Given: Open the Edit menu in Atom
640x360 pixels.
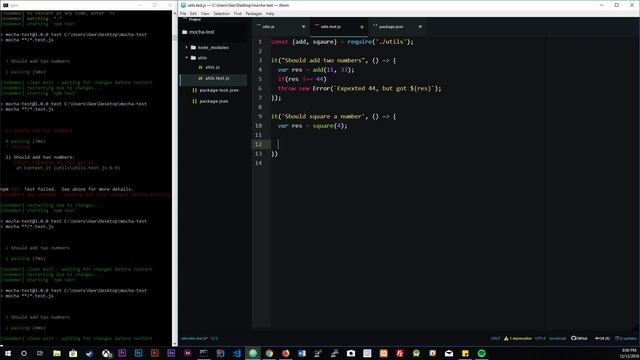Looking at the screenshot, I should click(193, 13).
